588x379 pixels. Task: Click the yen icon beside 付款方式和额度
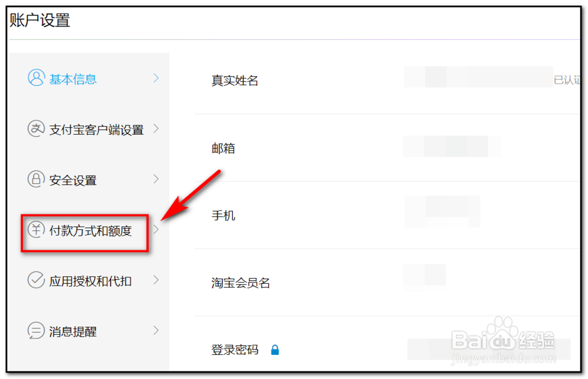pos(36,229)
